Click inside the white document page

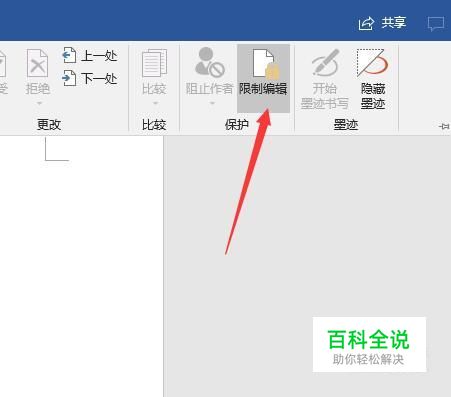coord(81,266)
